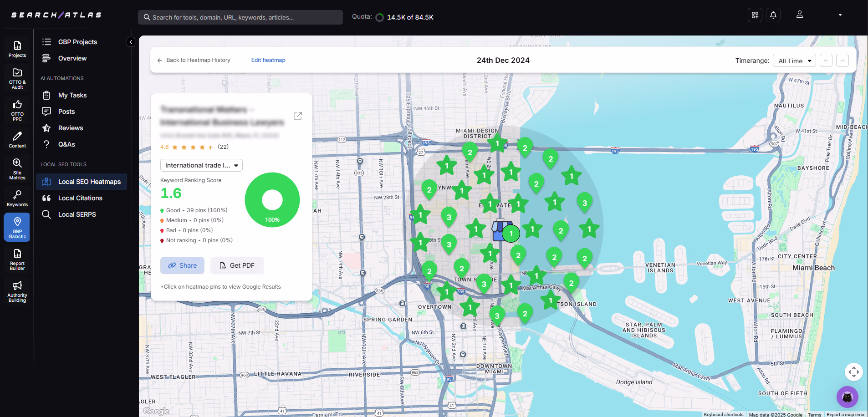Select the OTTO & Audit tool
Viewport: 868px width, 417px height.
pyautogui.click(x=17, y=77)
